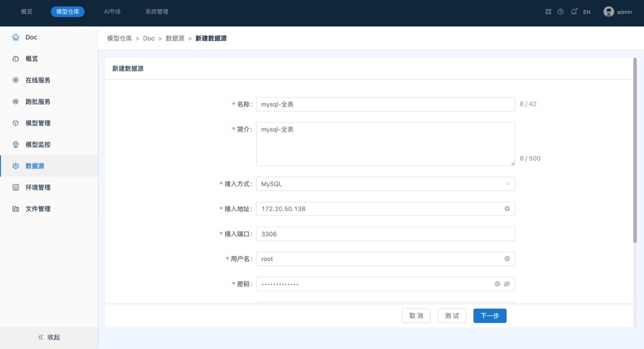Click the 下一步 button
This screenshot has width=644, height=349.
[490, 316]
